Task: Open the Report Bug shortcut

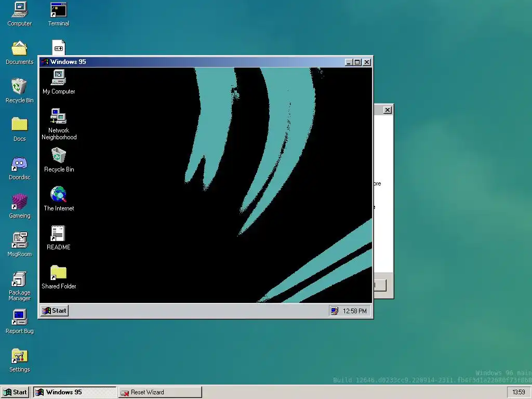Action: [x=19, y=321]
